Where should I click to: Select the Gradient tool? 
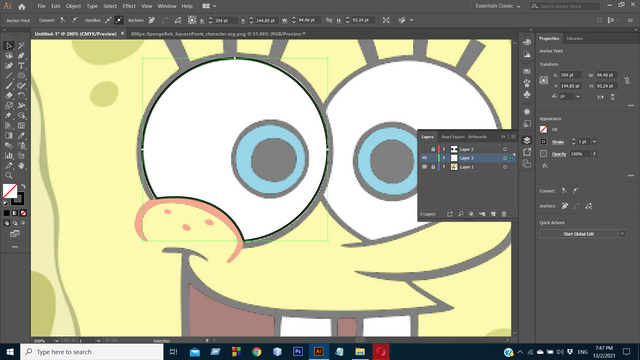coord(9,136)
